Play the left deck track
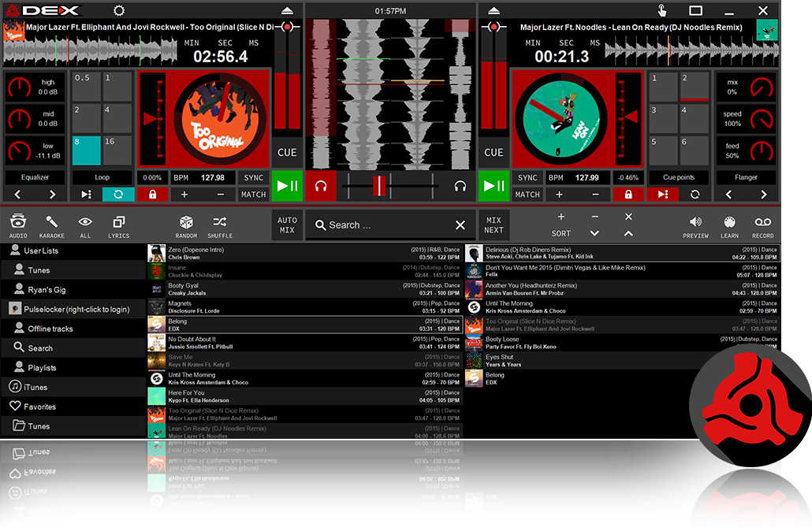Image resolution: width=812 pixels, height=527 pixels. tap(288, 186)
